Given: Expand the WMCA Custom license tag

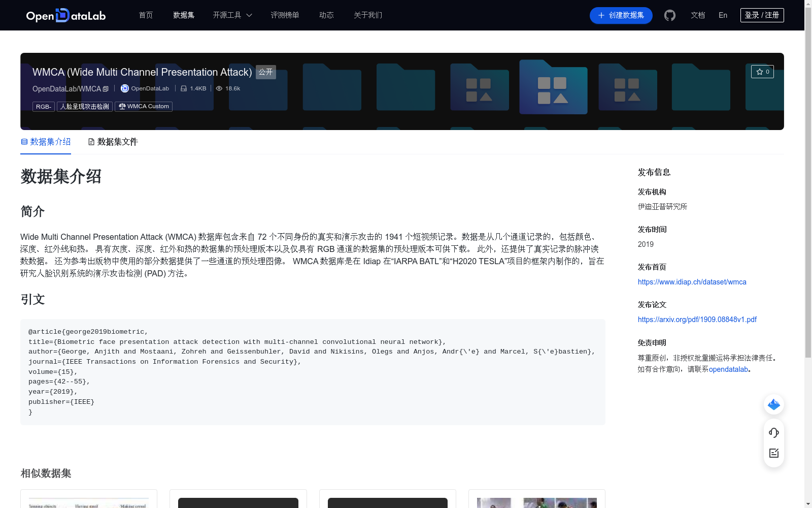Looking at the screenshot, I should tap(147, 106).
